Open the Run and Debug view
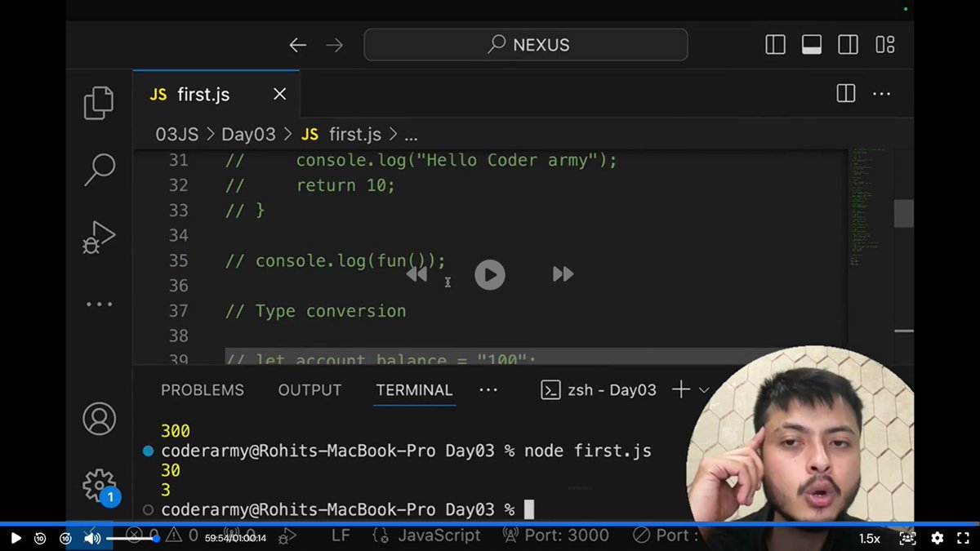Viewport: 980px width, 551px height. 99,238
